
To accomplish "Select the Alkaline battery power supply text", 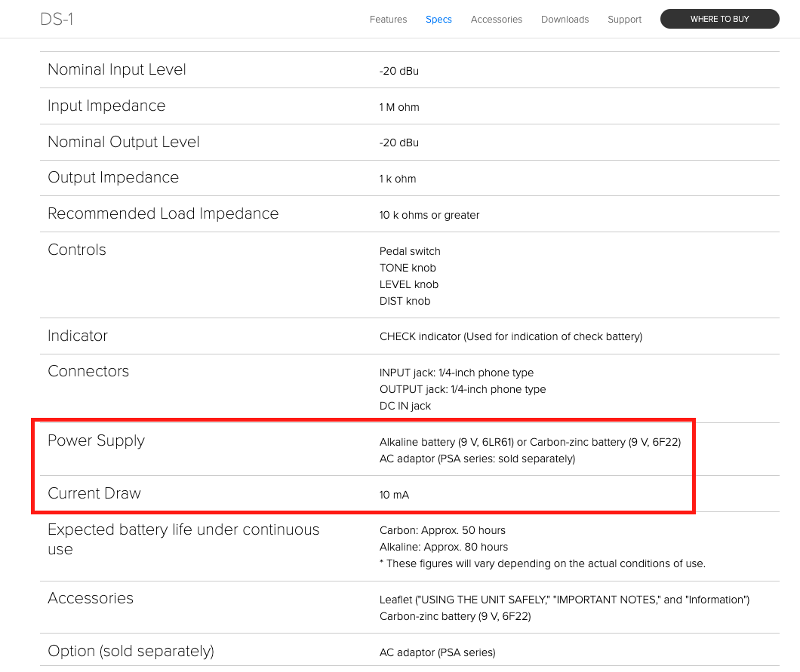I will [x=530, y=442].
